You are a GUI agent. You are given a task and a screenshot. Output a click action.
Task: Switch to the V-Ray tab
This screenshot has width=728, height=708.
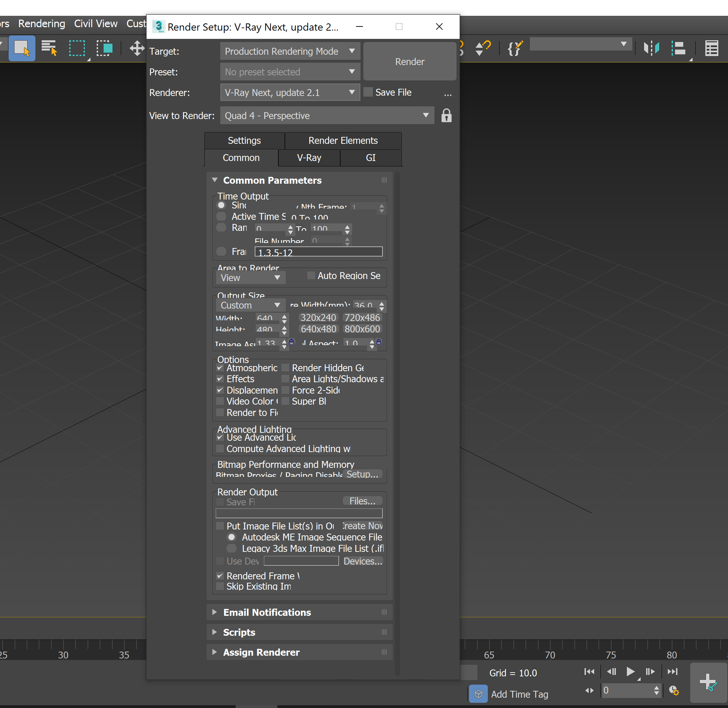tap(309, 158)
